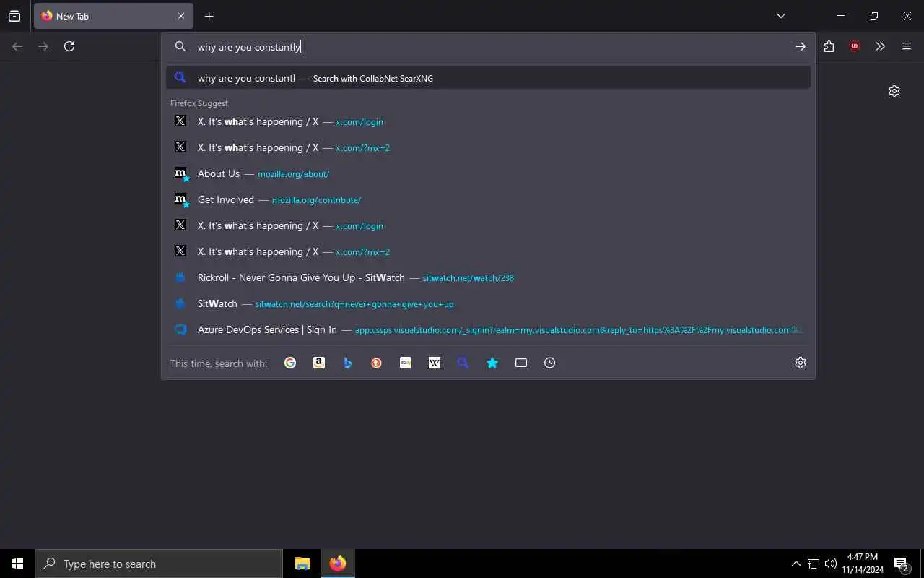Open the Rickroll Never Gonna Give You Up suggestion
Image resolution: width=924 pixels, height=578 pixels.
[x=488, y=277]
